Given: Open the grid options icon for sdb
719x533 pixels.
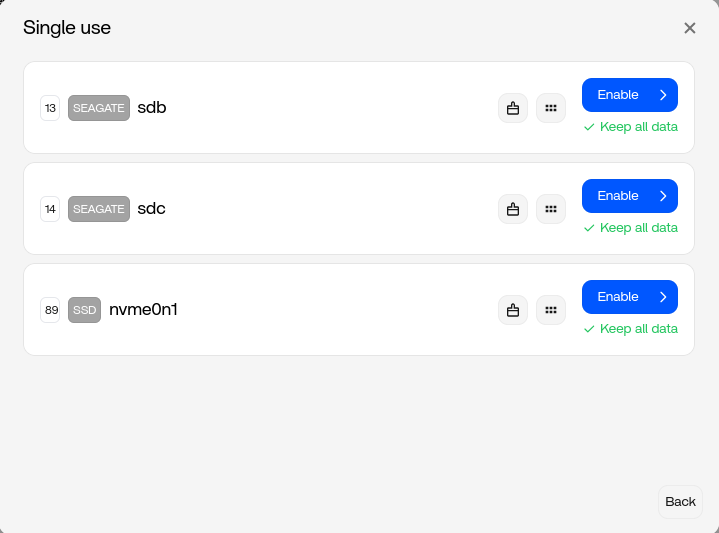Looking at the screenshot, I should coord(551,108).
